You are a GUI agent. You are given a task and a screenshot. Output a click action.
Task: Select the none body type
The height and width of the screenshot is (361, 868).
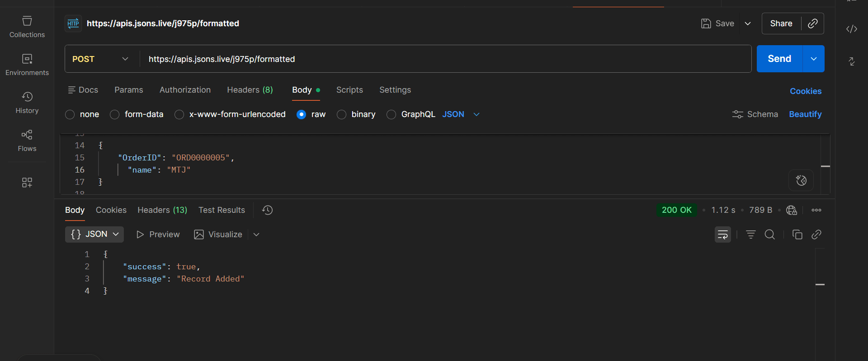[70, 114]
